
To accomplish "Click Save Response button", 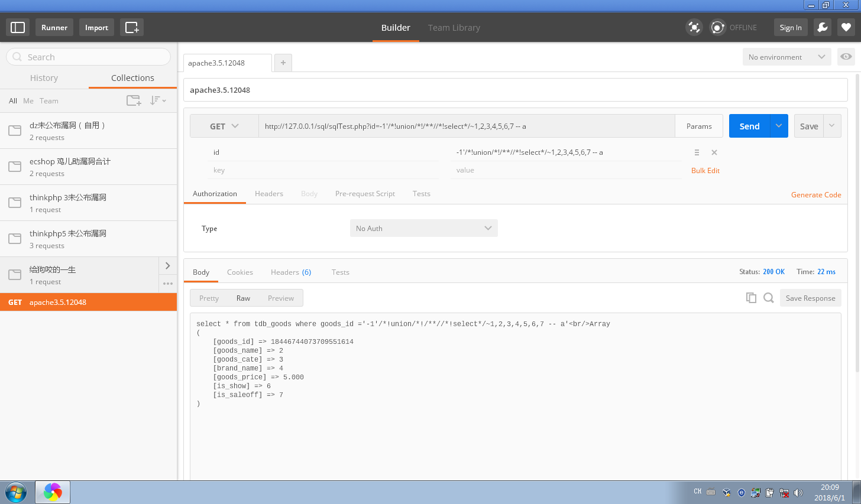I will pyautogui.click(x=810, y=298).
